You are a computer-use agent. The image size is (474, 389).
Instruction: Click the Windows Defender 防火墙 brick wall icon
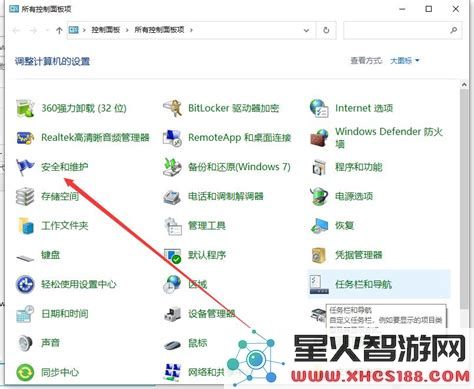coord(319,138)
